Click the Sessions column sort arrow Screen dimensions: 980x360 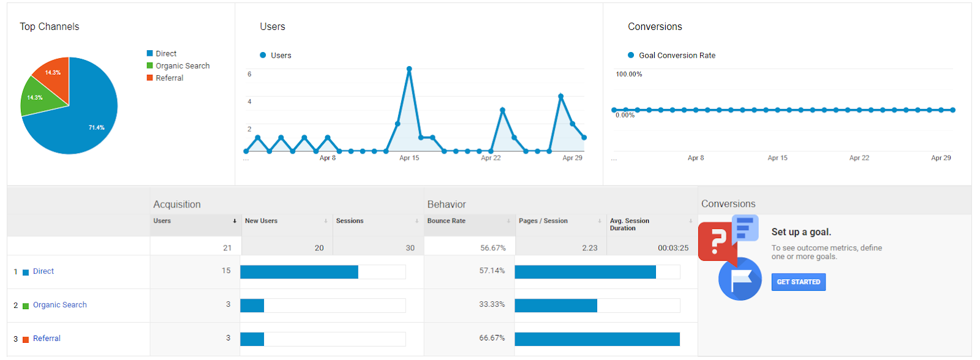417,221
